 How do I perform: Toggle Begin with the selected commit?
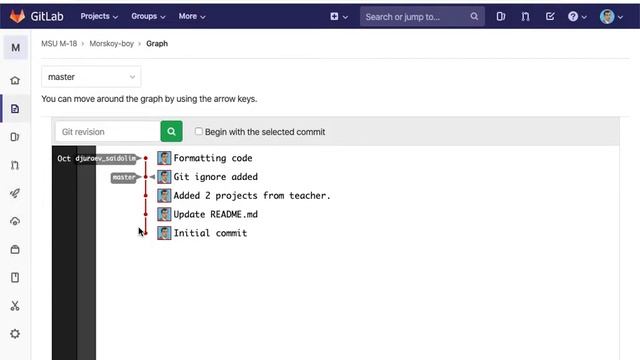tap(198, 131)
